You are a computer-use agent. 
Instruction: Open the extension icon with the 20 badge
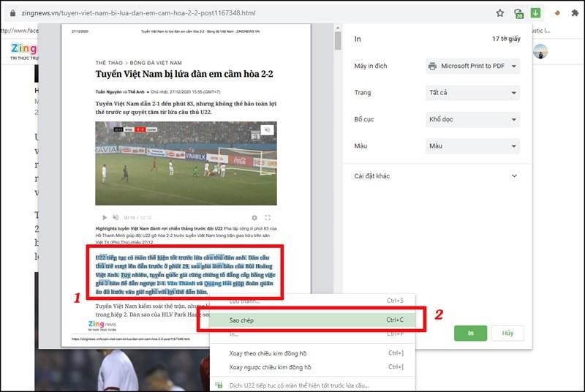(518, 14)
